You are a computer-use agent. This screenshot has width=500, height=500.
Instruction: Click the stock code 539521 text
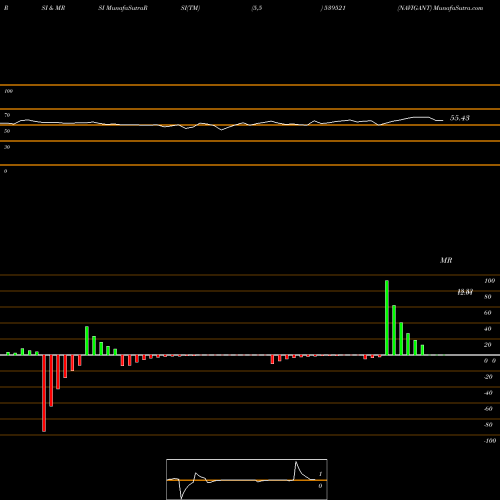tap(334, 8)
